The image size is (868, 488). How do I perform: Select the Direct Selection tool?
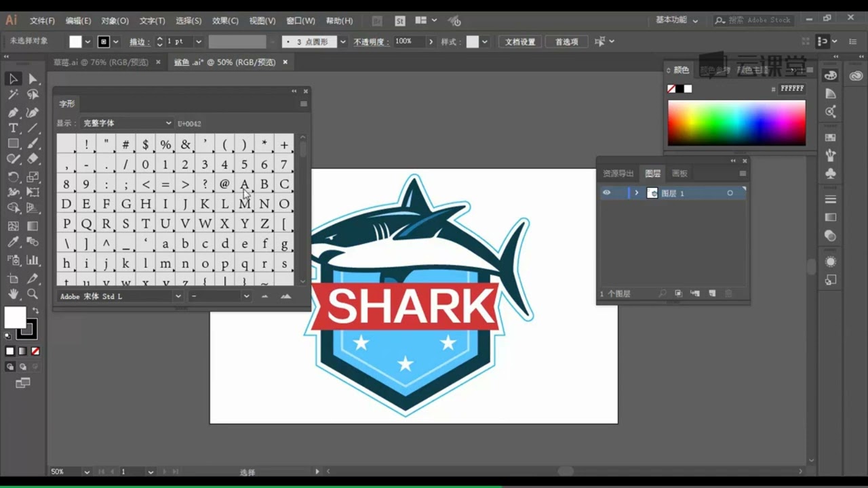click(33, 79)
